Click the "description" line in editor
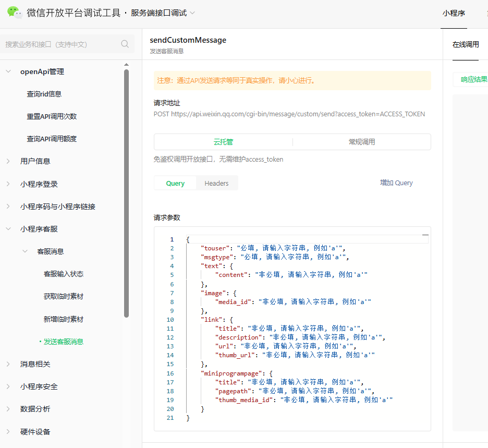The height and width of the screenshot is (448, 488). click(x=300, y=337)
